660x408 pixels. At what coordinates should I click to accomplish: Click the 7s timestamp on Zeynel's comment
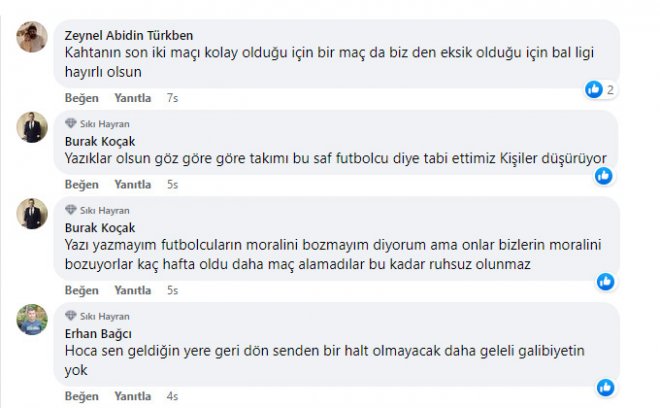point(172,98)
